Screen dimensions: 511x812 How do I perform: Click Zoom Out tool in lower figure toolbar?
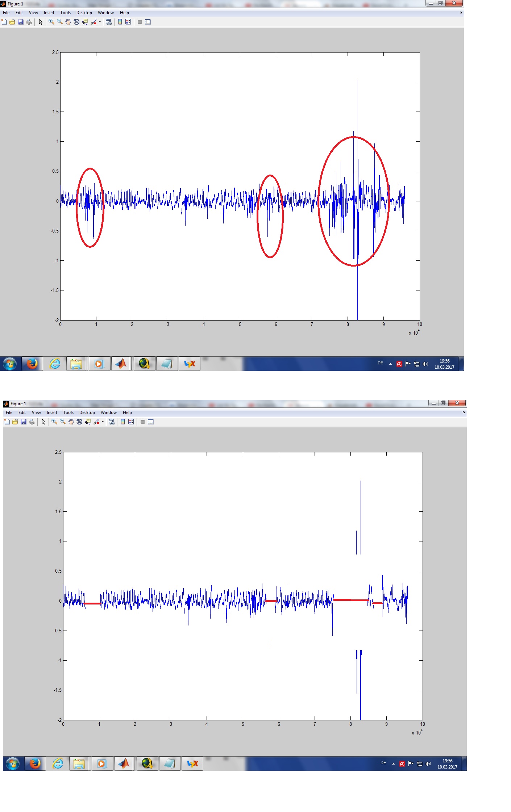click(63, 422)
